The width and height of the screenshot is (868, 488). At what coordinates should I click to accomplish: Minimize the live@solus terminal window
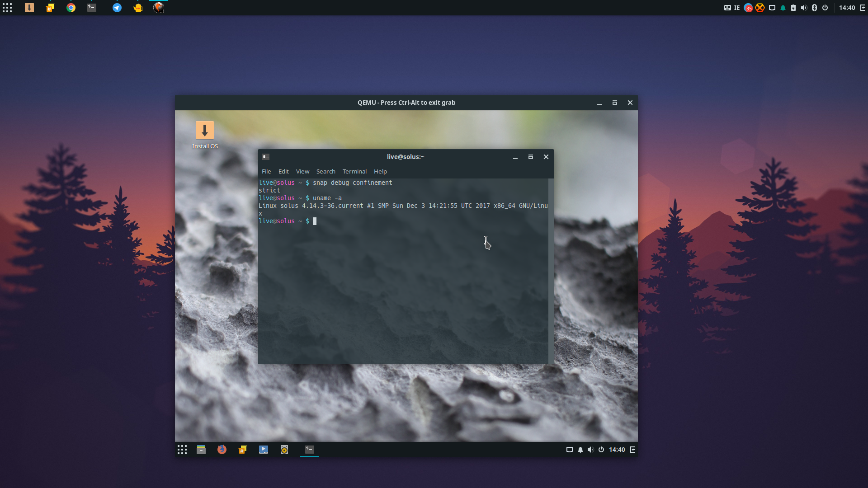(x=515, y=157)
